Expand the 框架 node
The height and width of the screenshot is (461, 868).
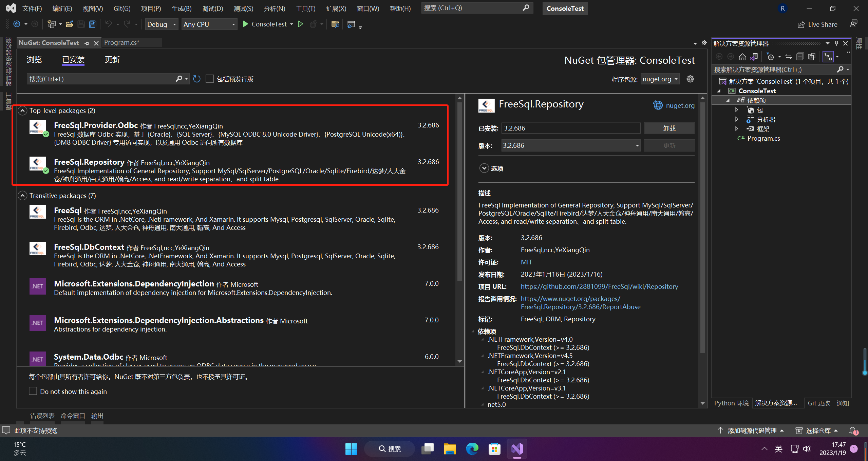click(x=736, y=129)
